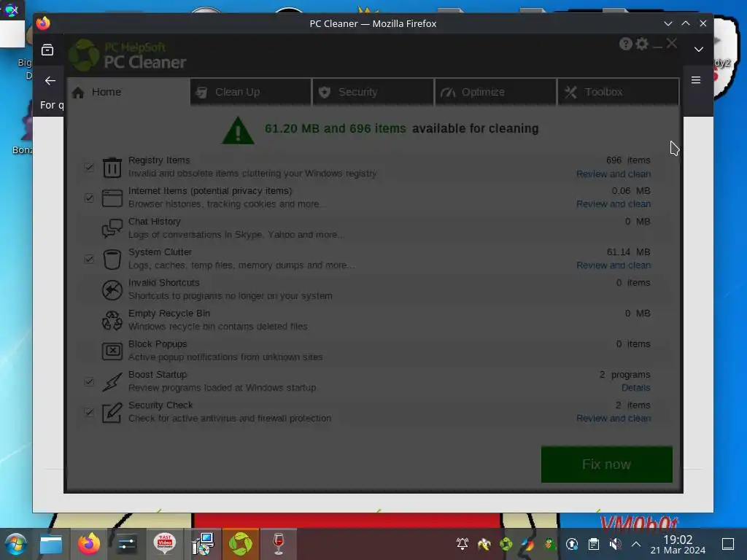Click the Firefox logo in title bar
The image size is (747, 560).
pyautogui.click(x=43, y=23)
